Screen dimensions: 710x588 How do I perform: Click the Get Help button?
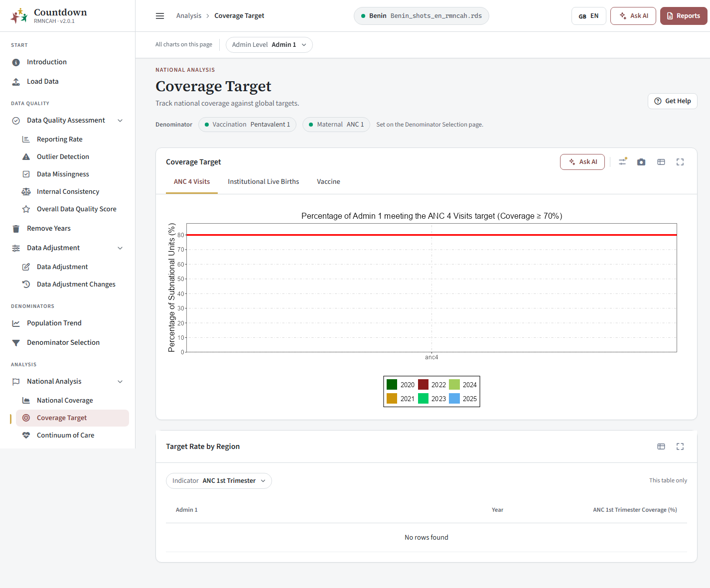pyautogui.click(x=672, y=101)
